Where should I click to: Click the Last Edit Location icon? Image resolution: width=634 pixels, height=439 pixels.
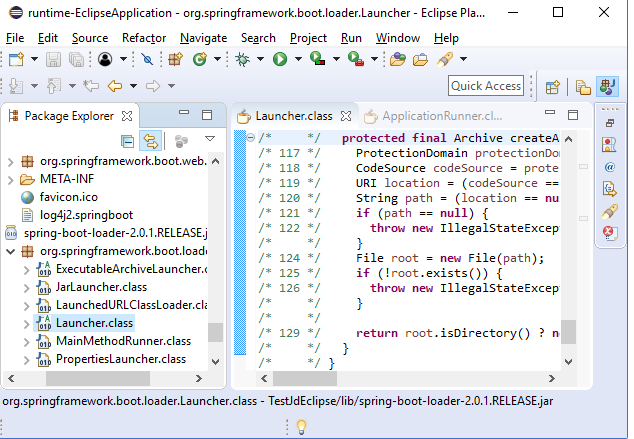point(91,86)
